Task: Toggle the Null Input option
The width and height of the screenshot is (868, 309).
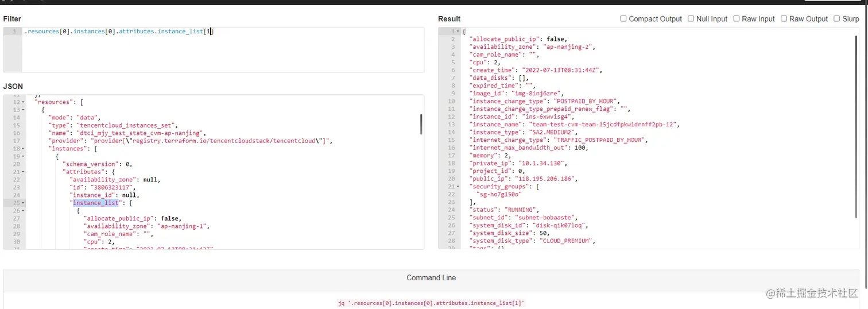Action: pyautogui.click(x=691, y=19)
